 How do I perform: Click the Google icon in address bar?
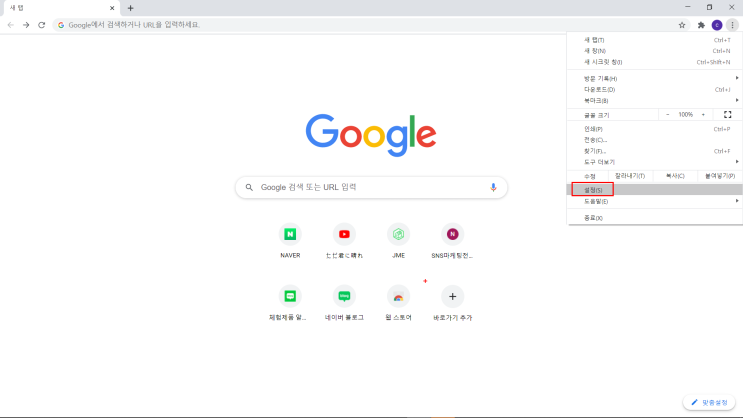(x=61, y=25)
